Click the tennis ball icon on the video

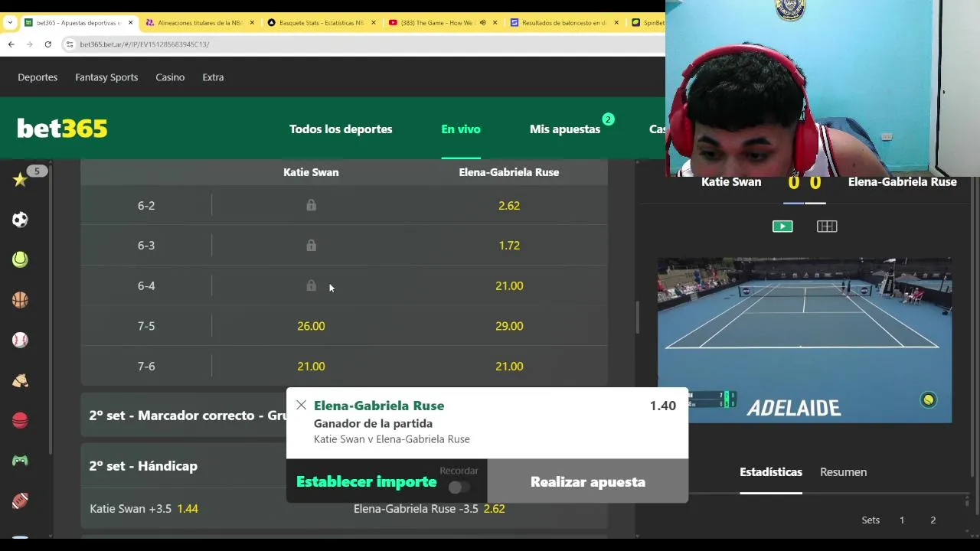coord(929,399)
